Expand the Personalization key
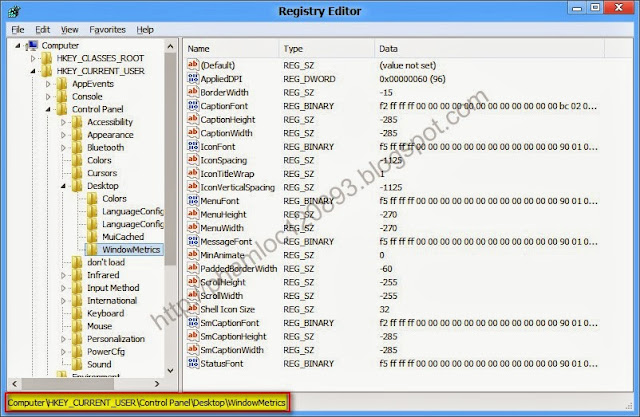Screen dimensions: 640x417 pyautogui.click(x=63, y=339)
